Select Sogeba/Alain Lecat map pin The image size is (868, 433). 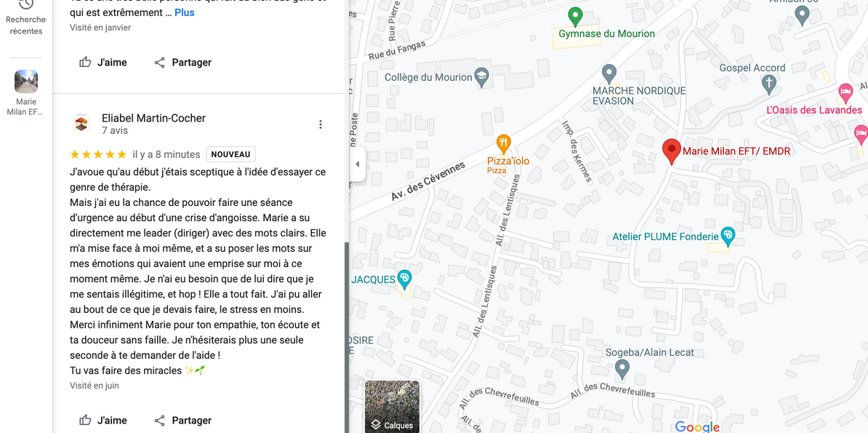point(623,369)
